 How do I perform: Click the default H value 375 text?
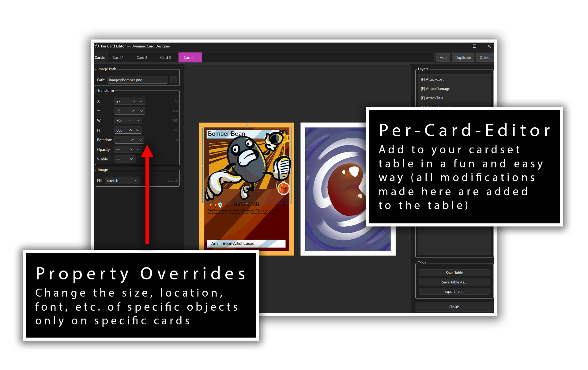pos(175,130)
